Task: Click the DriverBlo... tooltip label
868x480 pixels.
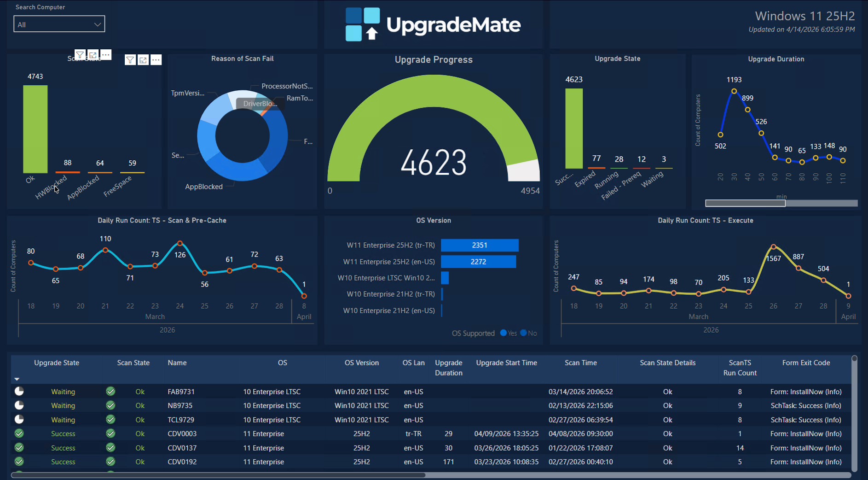Action: (x=260, y=104)
